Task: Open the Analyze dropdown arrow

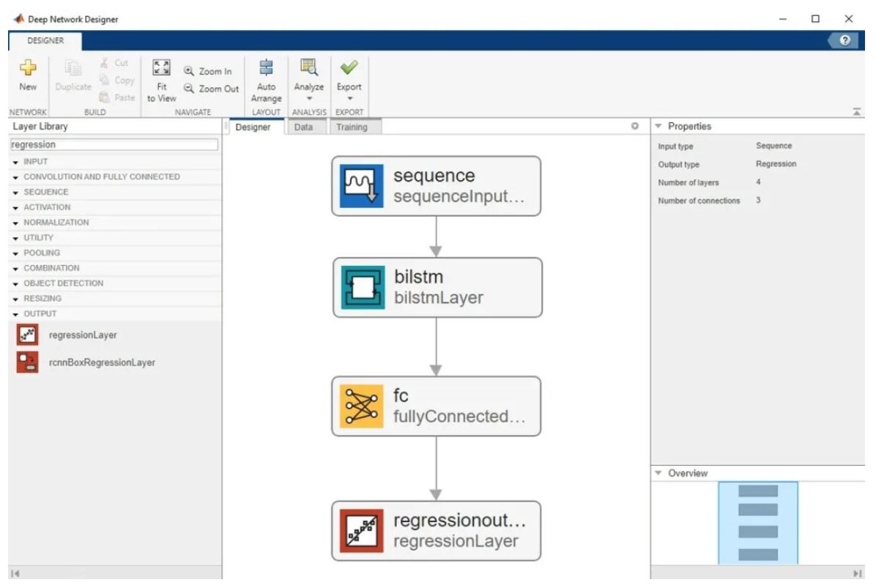Action: pos(309,98)
